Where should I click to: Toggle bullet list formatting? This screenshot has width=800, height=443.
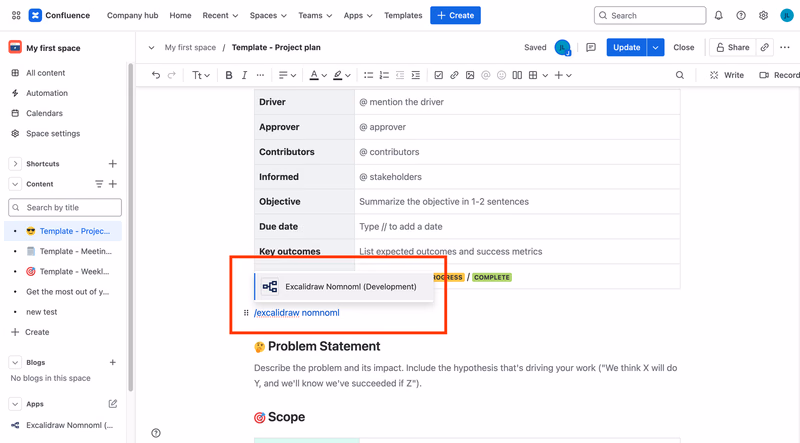pyautogui.click(x=368, y=75)
